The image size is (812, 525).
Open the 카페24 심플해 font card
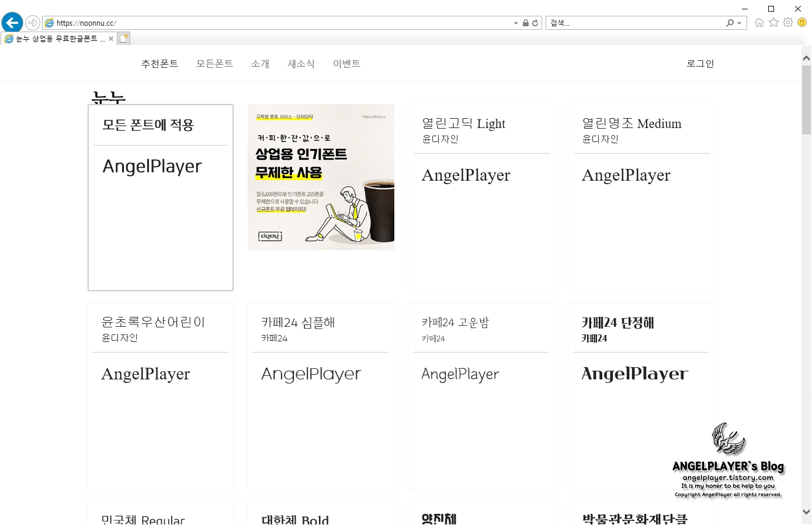(x=321, y=396)
